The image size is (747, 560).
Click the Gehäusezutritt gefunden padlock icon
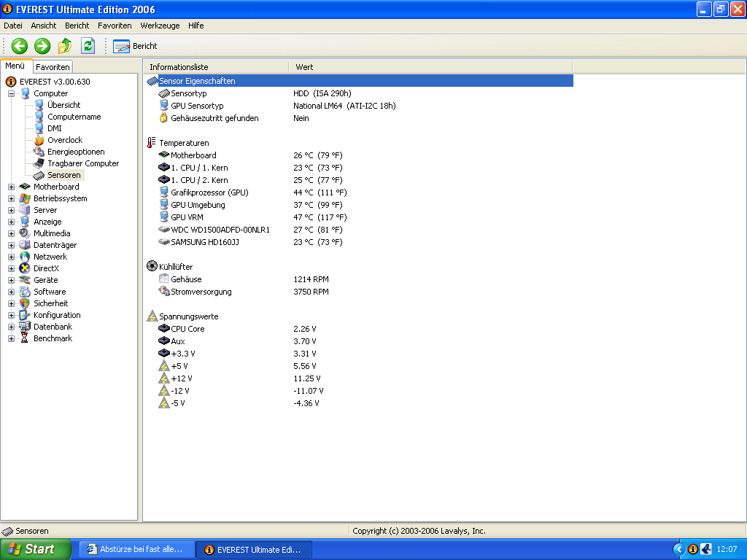click(x=164, y=117)
